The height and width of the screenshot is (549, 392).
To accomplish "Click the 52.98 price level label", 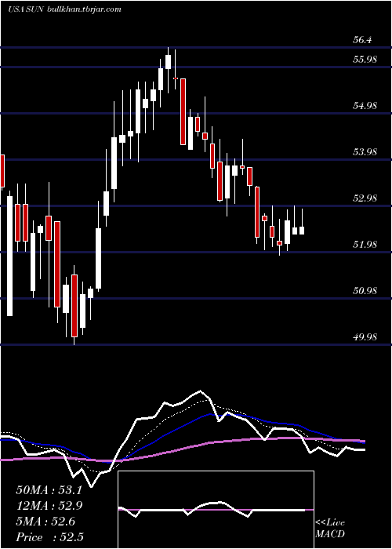I will (365, 198).
